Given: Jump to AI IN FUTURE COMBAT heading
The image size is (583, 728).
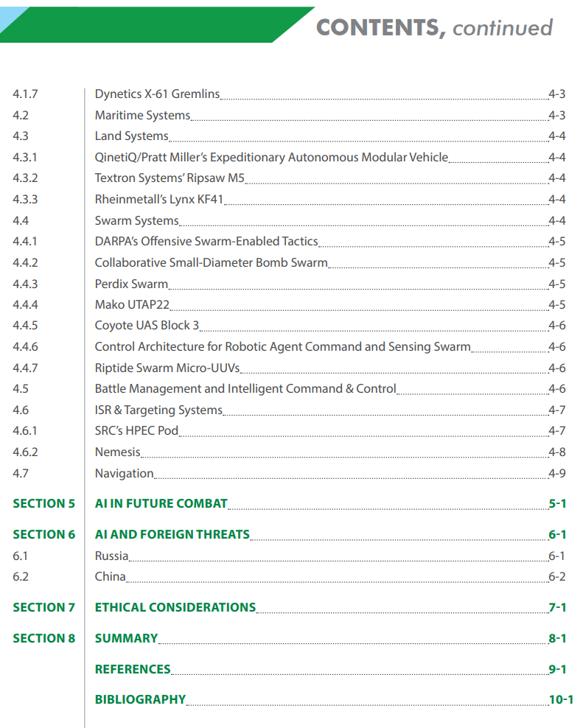Looking at the screenshot, I should pyautogui.click(x=161, y=504).
